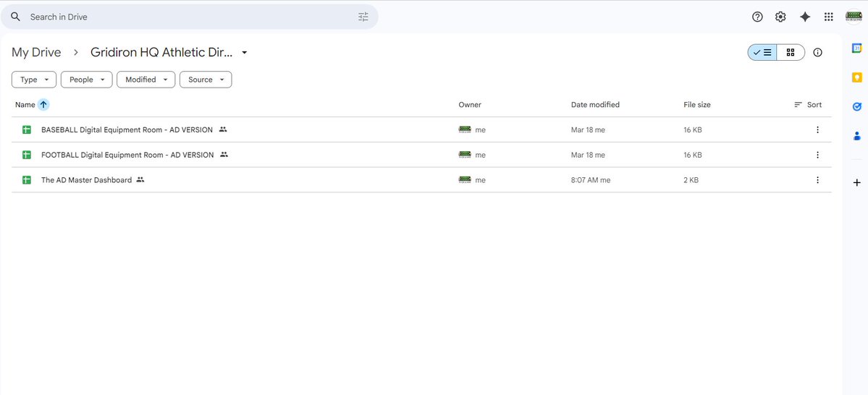The width and height of the screenshot is (868, 395).
Task: Open the Google account avatar
Action: point(854,17)
